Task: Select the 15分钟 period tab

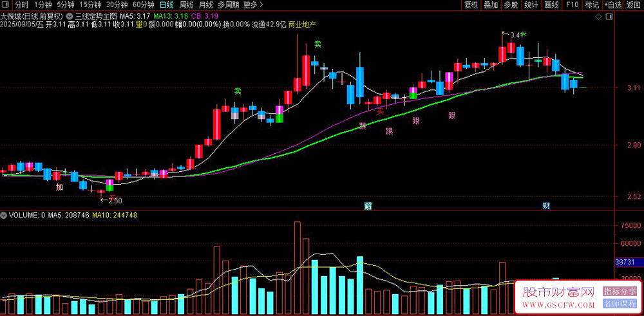Action: [90, 5]
